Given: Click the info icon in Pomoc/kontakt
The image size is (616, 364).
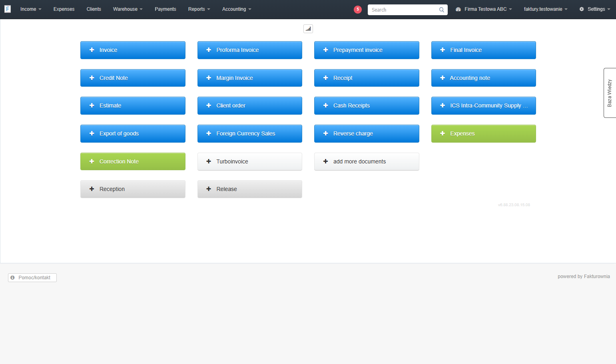Looking at the screenshot, I should click(13, 278).
